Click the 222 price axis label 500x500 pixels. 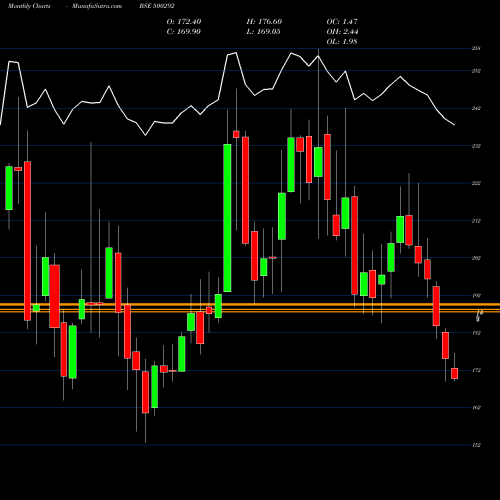coord(476,183)
